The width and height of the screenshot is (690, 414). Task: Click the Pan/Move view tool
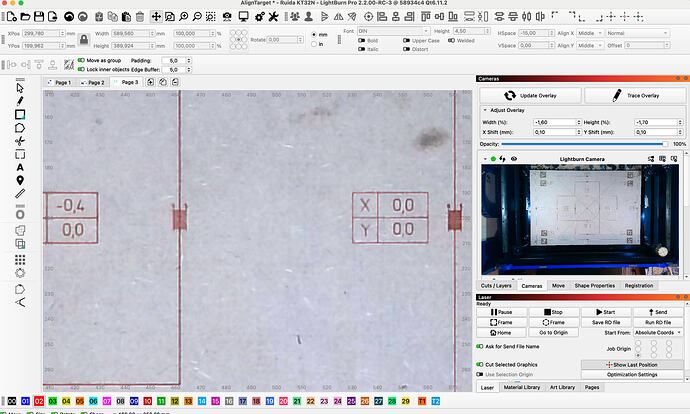click(x=156, y=17)
